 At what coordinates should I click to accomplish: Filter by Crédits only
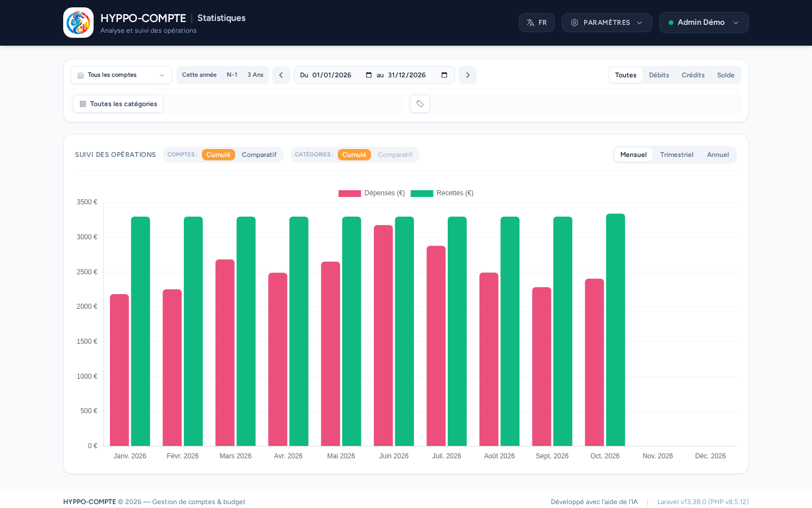click(x=693, y=75)
